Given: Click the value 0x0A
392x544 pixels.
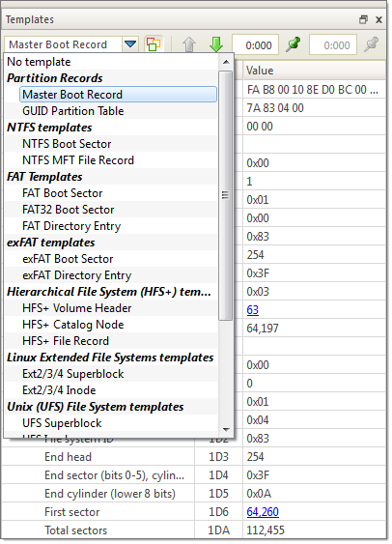Looking at the screenshot, I should pyautogui.click(x=259, y=494).
